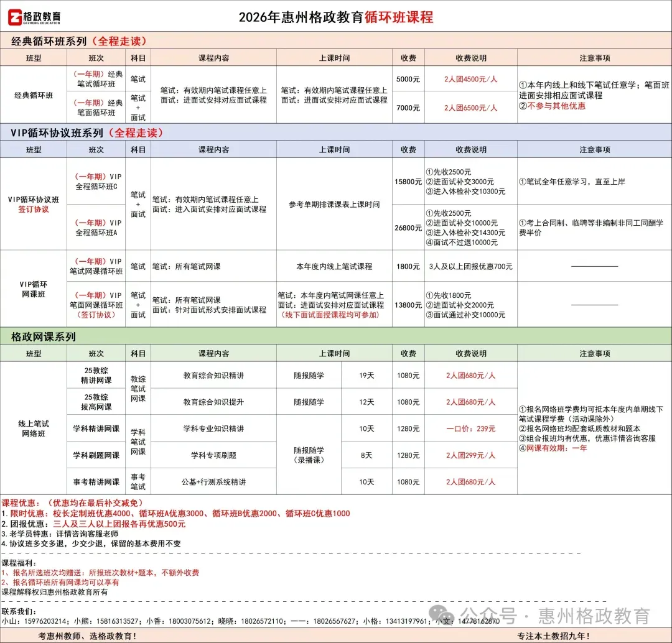Click the 线上笔试网络班 category cell
This screenshot has height=643, width=672.
34,428
